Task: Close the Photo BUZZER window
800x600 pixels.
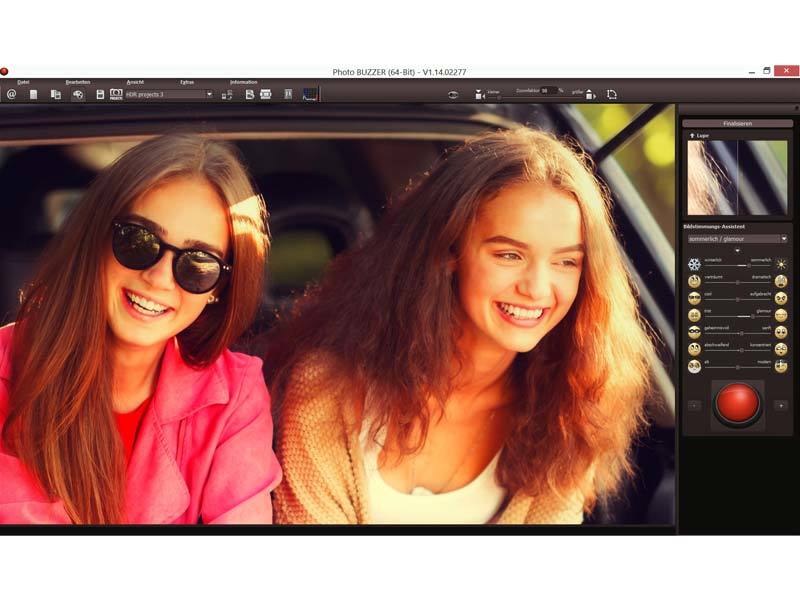Action: point(787,71)
